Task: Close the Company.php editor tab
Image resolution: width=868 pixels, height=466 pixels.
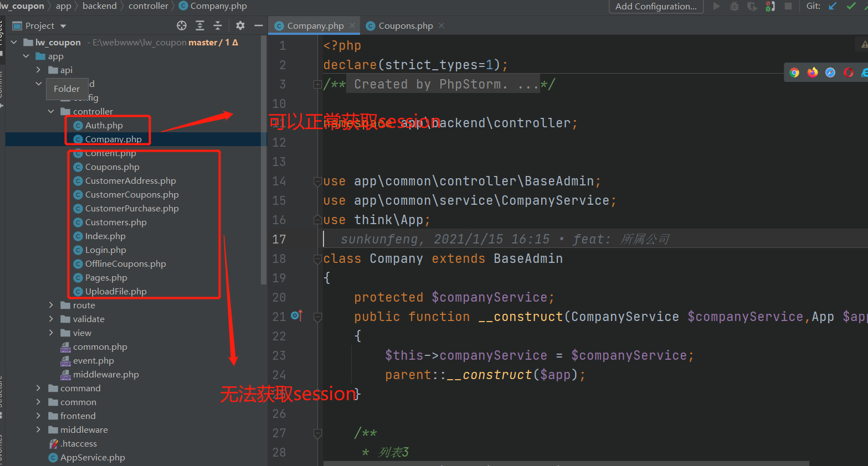Action: (x=352, y=25)
